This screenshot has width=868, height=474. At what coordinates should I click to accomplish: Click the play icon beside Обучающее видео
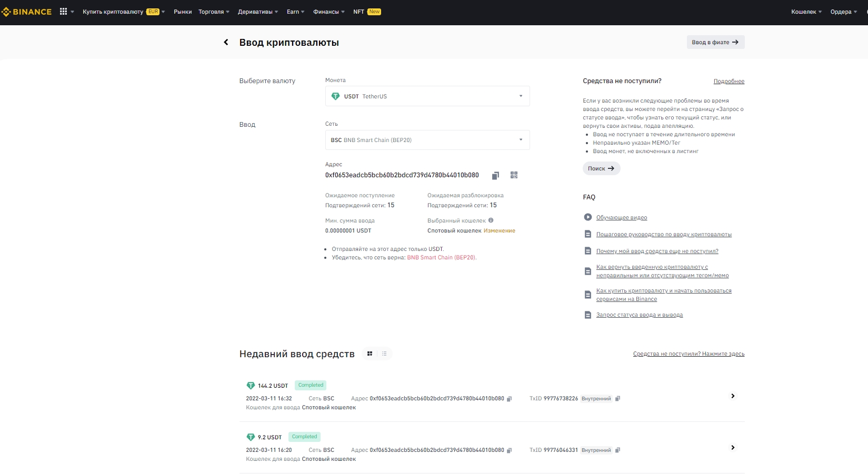[x=588, y=217]
